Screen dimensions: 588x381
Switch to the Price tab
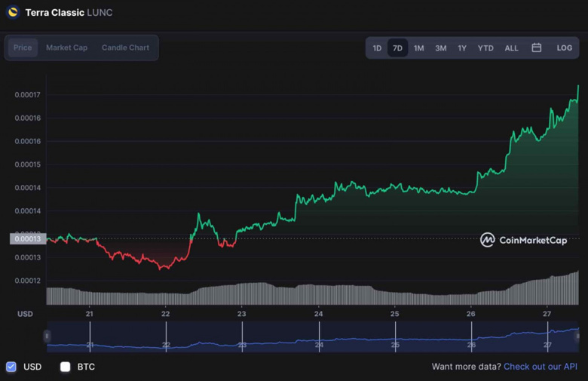pyautogui.click(x=23, y=48)
